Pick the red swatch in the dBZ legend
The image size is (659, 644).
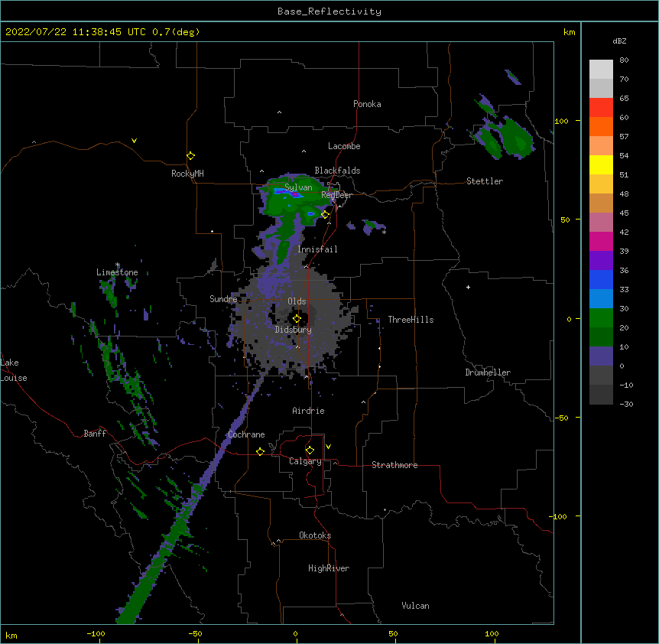click(601, 108)
